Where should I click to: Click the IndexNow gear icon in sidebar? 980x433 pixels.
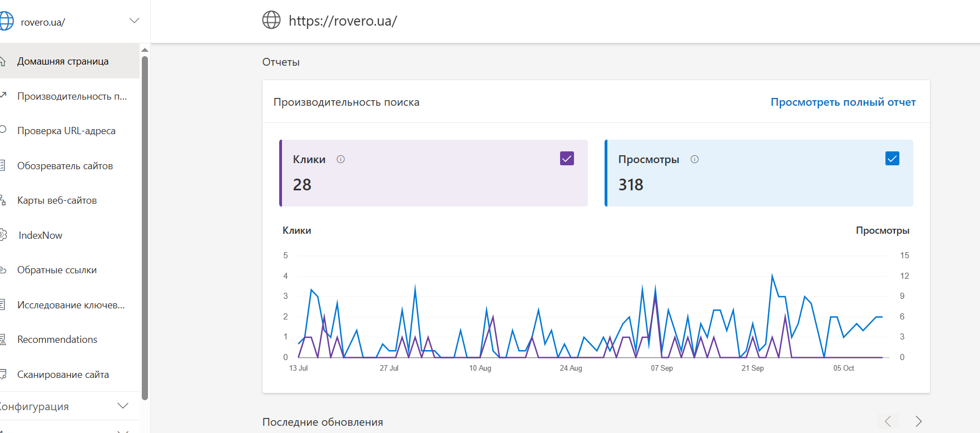3,235
